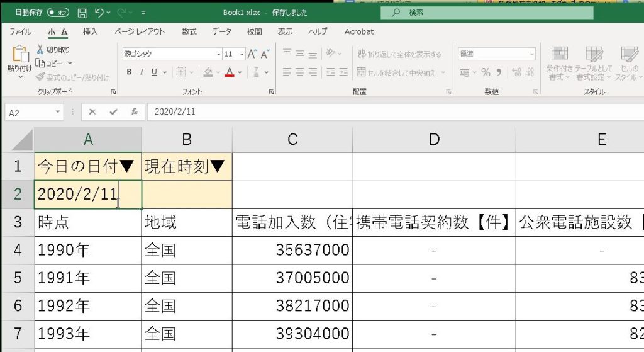Click the Undo arrow icon
644x352 pixels.
[99, 13]
